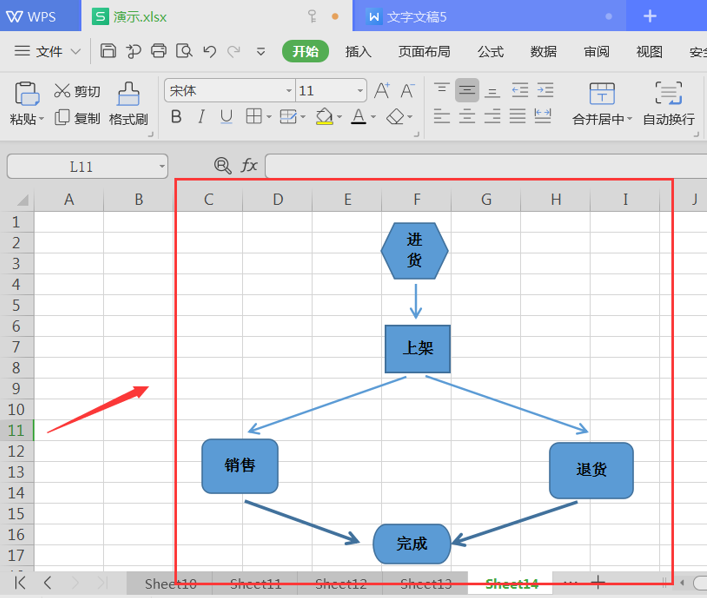This screenshot has width=708, height=598.
Task: Align text left
Action: pos(442,117)
